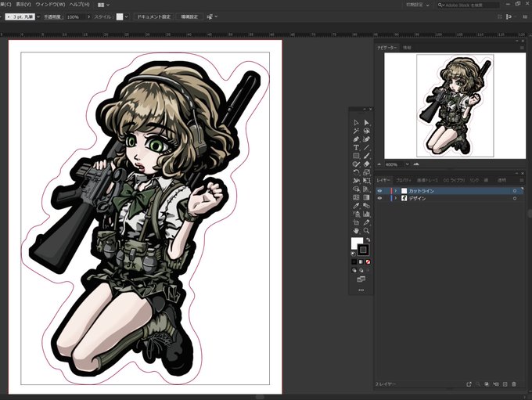The image size is (532, 400).
Task: Hide the カットライン layer eye
Action: pyautogui.click(x=379, y=191)
